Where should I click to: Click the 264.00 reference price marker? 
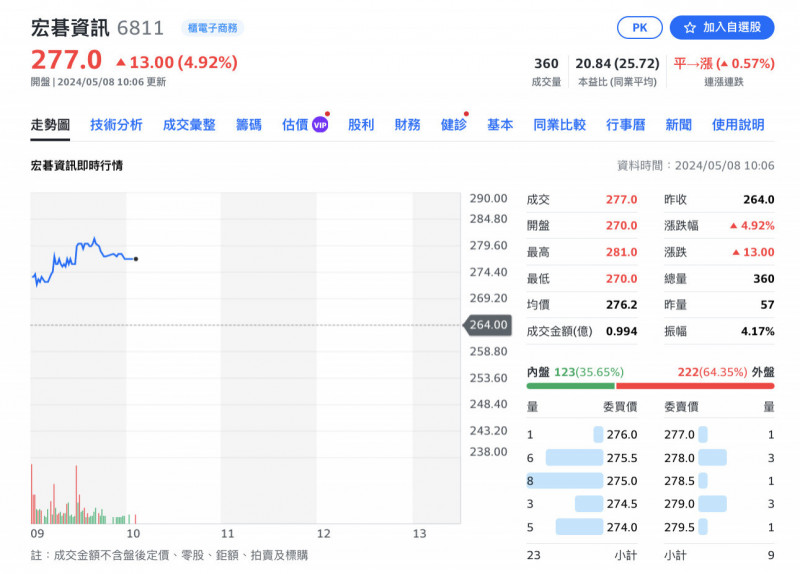pyautogui.click(x=488, y=325)
